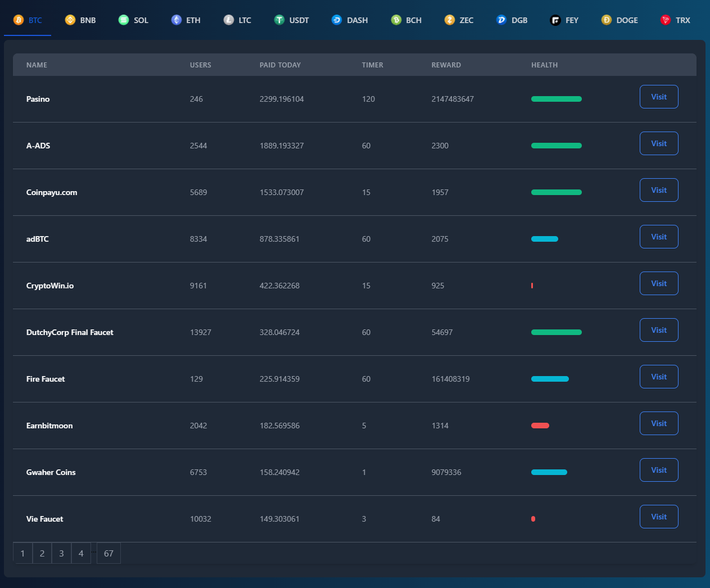Select the SOL tab label
Screen dimensions: 710x588
(x=141, y=20)
